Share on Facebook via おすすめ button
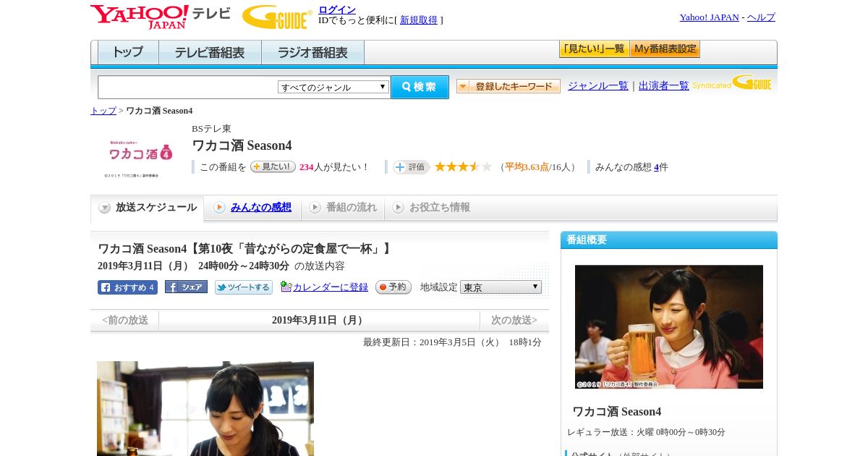The height and width of the screenshot is (456, 868). pos(127,287)
